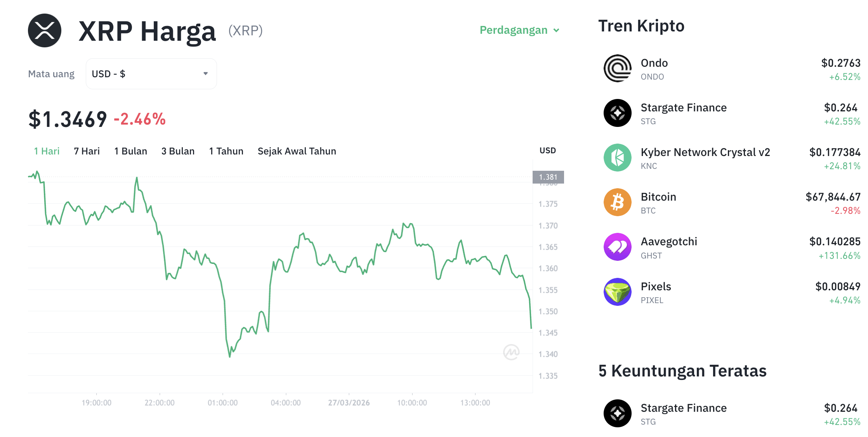868x437 pixels.
Task: Click the Ondo ONDO name link
Action: coord(654,63)
